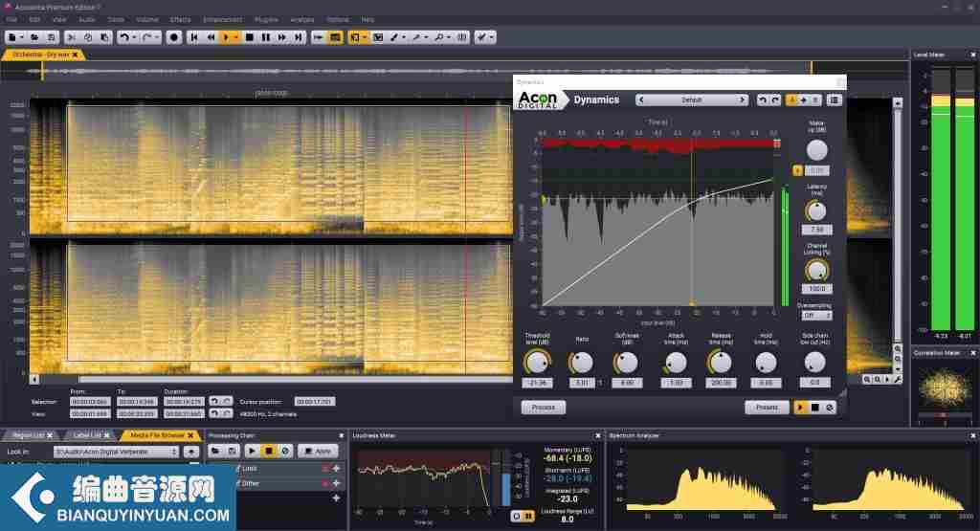This screenshot has height=531, width=980.
Task: Open the Dynamics plug-in menu icon
Action: click(x=834, y=100)
